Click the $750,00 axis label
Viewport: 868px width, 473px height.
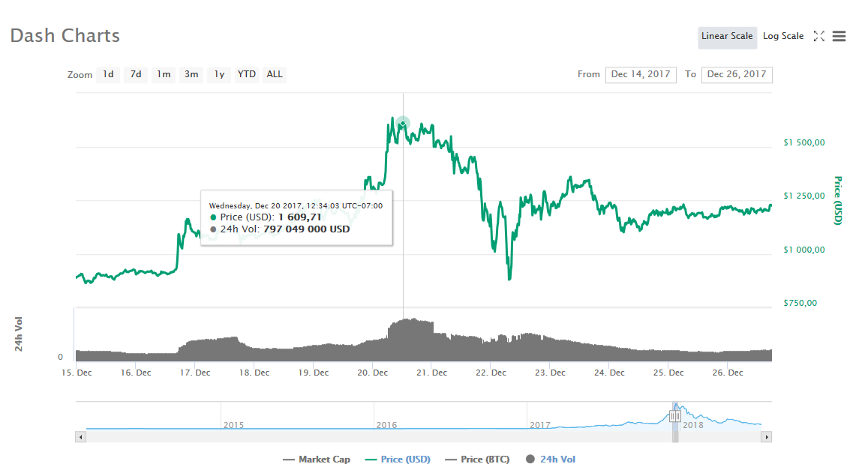tap(800, 303)
